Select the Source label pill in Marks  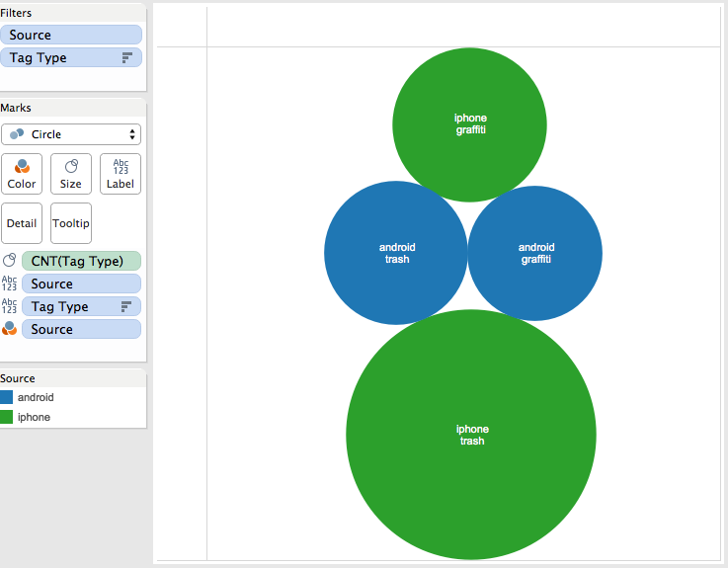(x=81, y=284)
